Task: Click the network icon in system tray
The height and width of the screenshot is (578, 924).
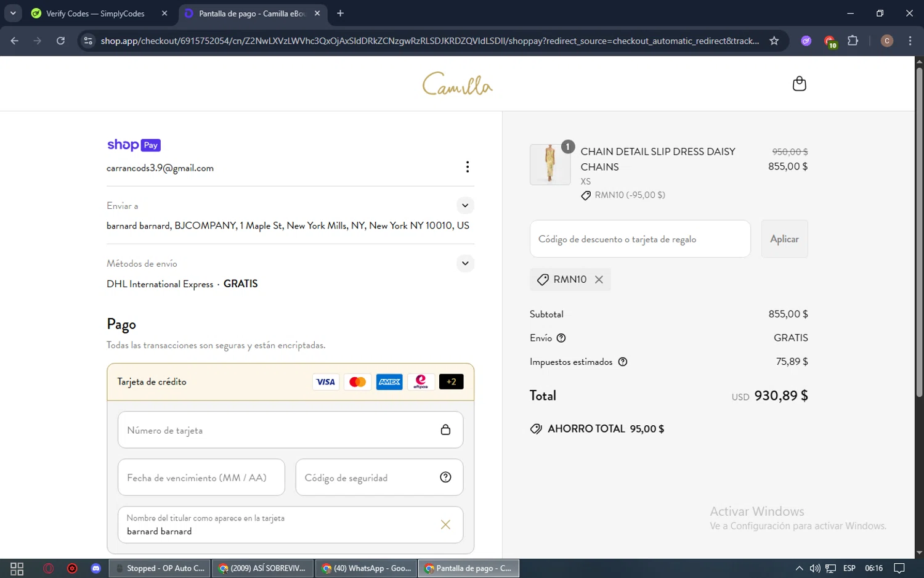Action: click(831, 568)
